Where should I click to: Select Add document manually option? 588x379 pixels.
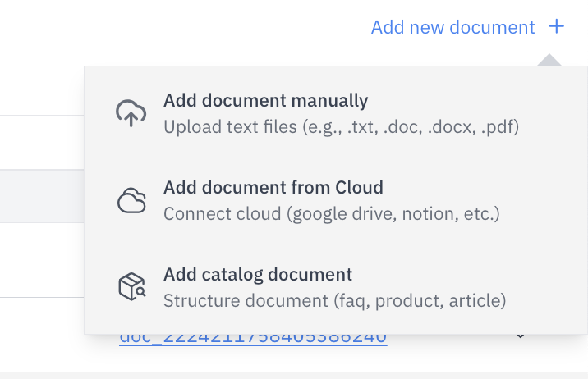point(265,100)
